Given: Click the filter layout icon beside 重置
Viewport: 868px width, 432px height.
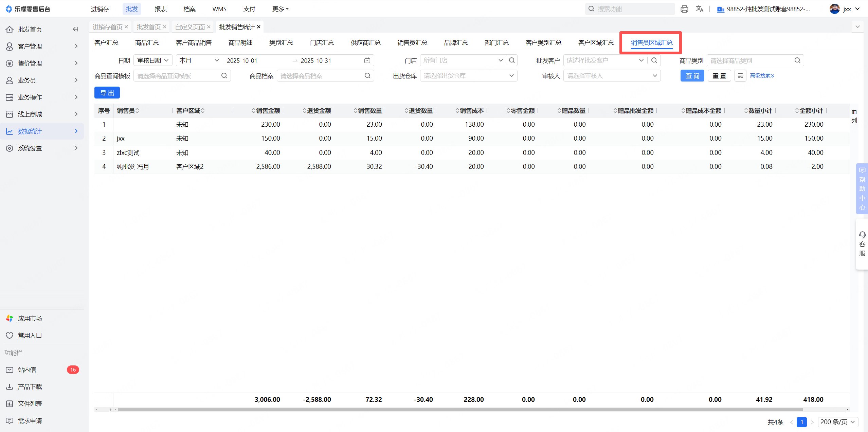Looking at the screenshot, I should pos(740,76).
